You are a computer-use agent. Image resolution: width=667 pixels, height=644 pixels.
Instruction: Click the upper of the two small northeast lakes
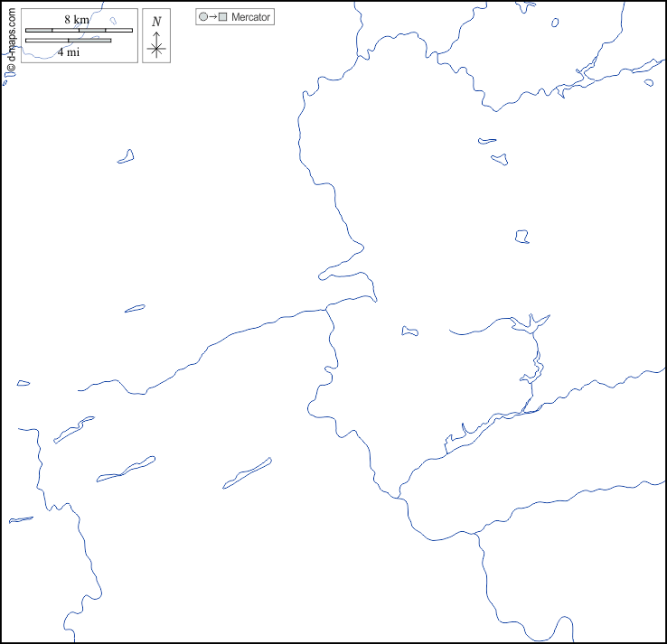tap(487, 141)
